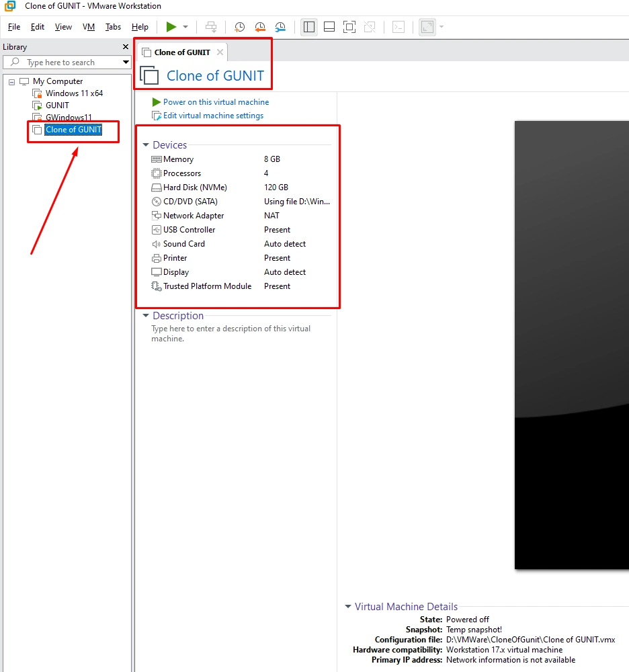This screenshot has height=672, width=629.
Task: Click the stretch guest display icon
Action: pyautogui.click(x=427, y=27)
